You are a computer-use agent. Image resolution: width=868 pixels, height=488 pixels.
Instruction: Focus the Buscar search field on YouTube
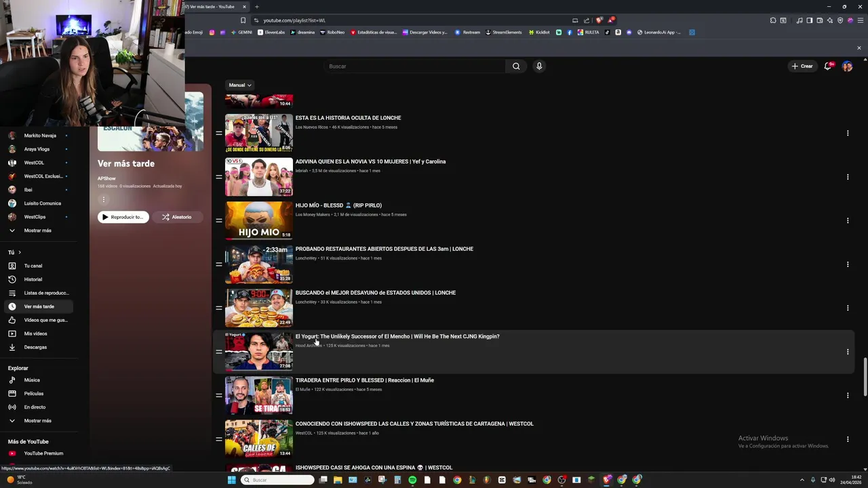click(x=414, y=66)
